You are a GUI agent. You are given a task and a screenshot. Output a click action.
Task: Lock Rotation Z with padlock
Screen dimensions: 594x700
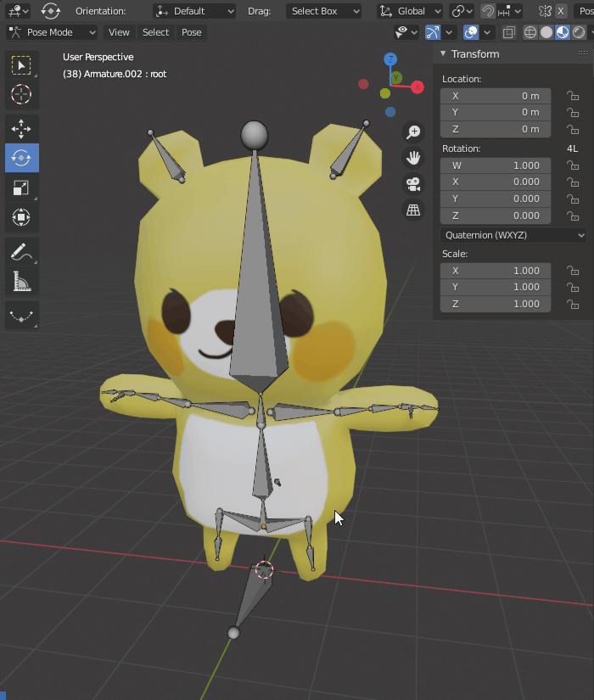tap(573, 216)
